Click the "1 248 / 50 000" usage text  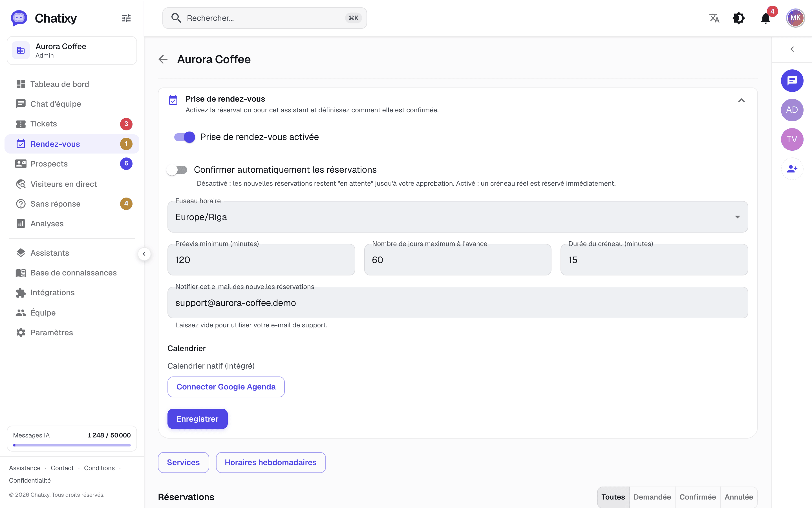click(109, 435)
